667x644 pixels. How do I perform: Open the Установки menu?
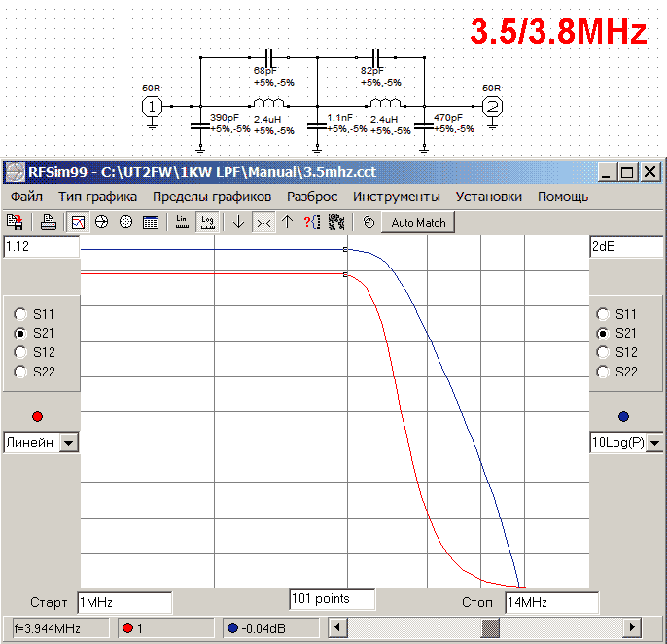point(489,197)
